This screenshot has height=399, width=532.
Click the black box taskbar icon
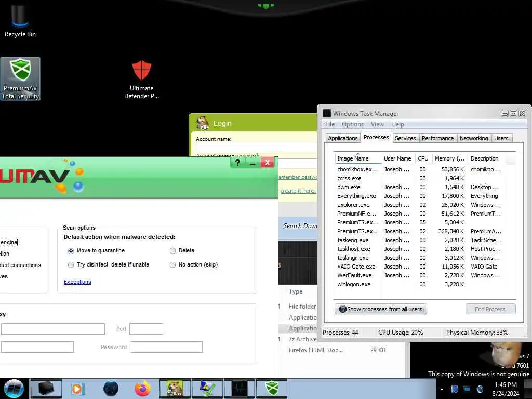[46, 389]
